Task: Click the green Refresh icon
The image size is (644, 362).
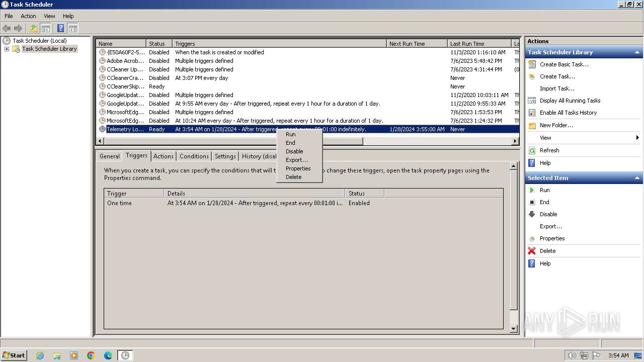Action: pos(532,150)
